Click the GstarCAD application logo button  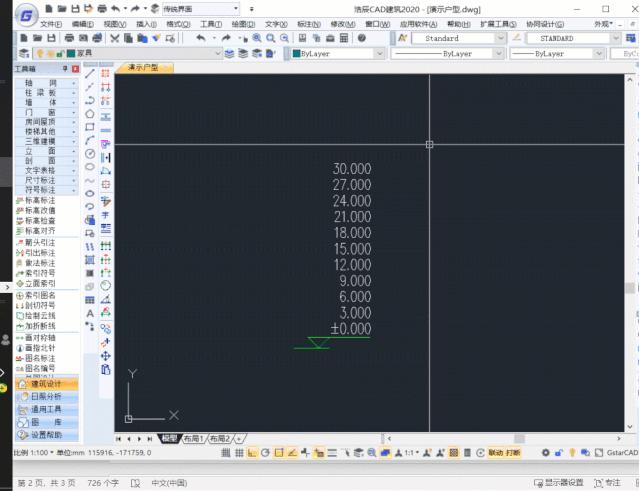point(27,15)
